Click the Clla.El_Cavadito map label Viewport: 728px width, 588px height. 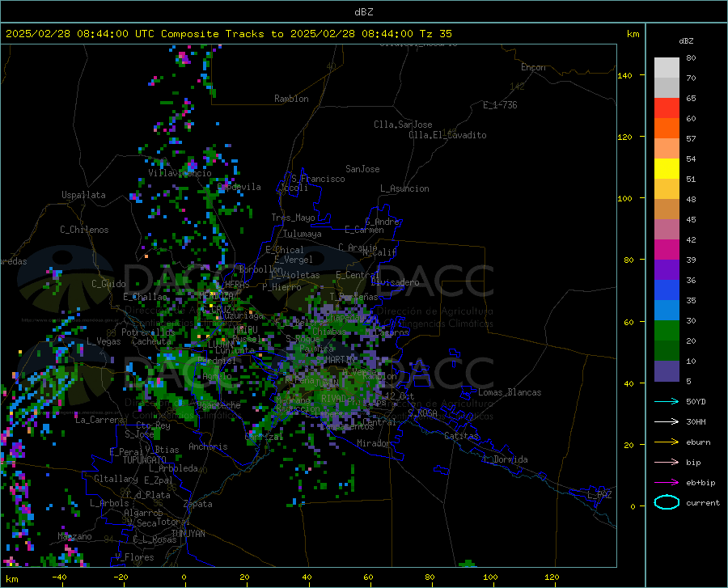tap(447, 135)
